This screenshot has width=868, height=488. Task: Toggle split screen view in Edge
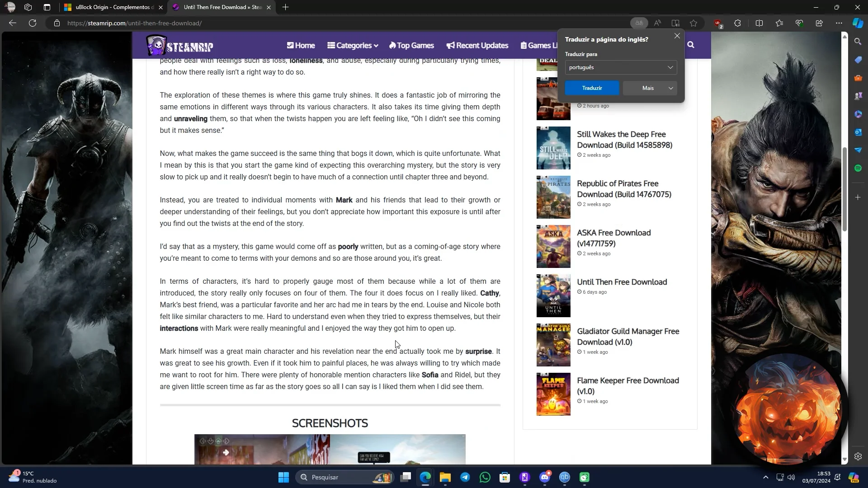click(759, 23)
